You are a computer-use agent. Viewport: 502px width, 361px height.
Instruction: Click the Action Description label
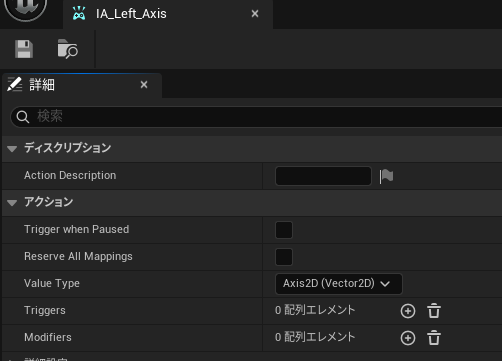point(70,175)
